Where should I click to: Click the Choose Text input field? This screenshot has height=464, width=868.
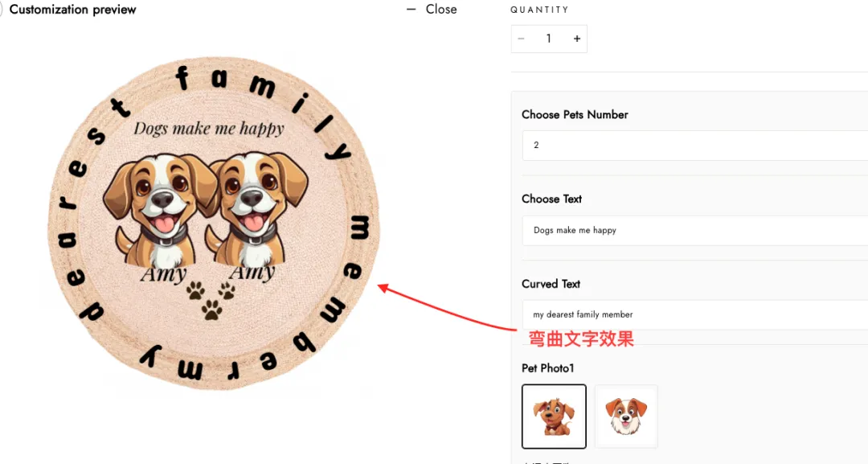(x=694, y=230)
